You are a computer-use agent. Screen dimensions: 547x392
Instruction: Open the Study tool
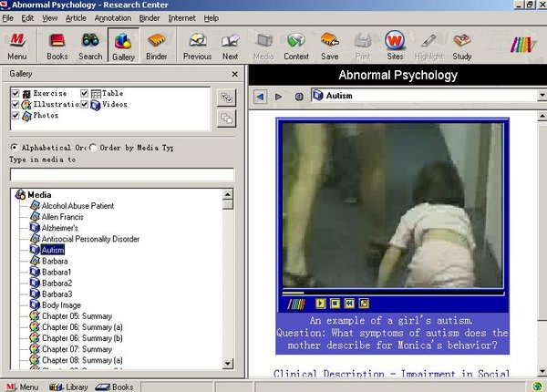click(462, 44)
